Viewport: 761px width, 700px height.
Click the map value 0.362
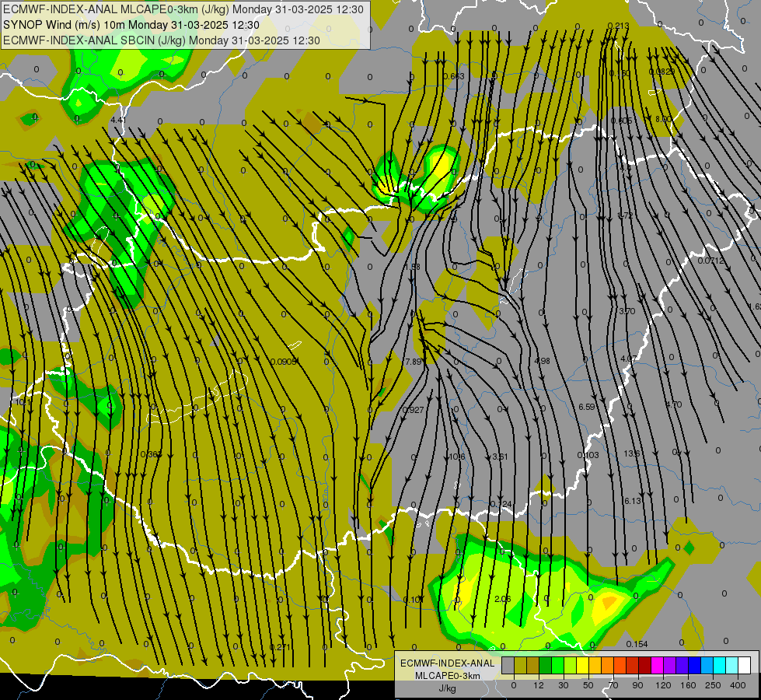coord(151,454)
